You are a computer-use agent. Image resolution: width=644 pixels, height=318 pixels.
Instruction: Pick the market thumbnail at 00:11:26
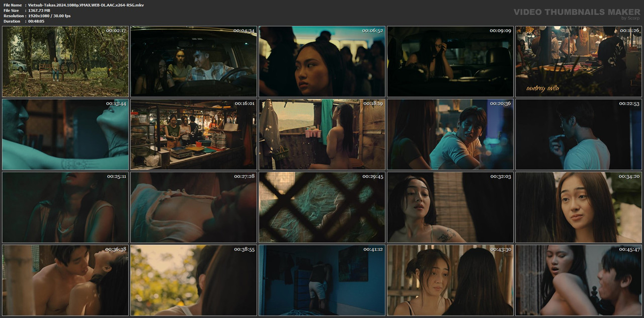579,61
